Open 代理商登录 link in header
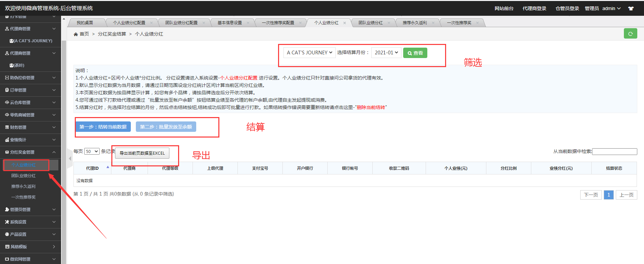 coord(535,9)
